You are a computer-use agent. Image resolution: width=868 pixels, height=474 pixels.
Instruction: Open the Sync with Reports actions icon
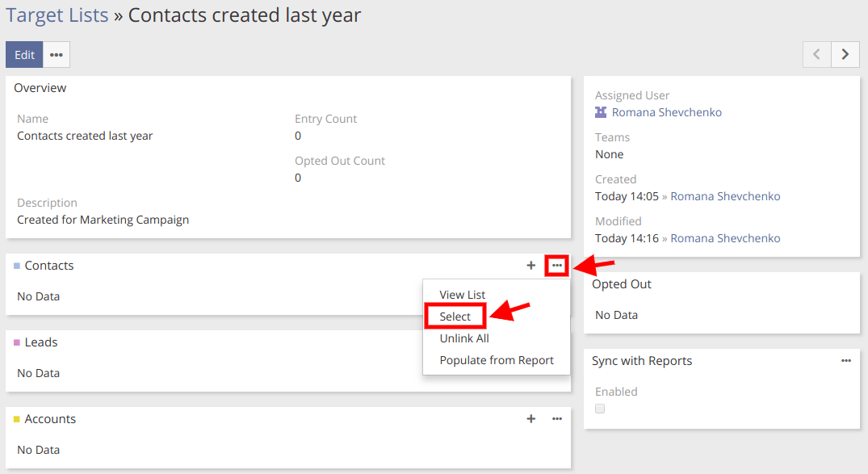coord(845,360)
